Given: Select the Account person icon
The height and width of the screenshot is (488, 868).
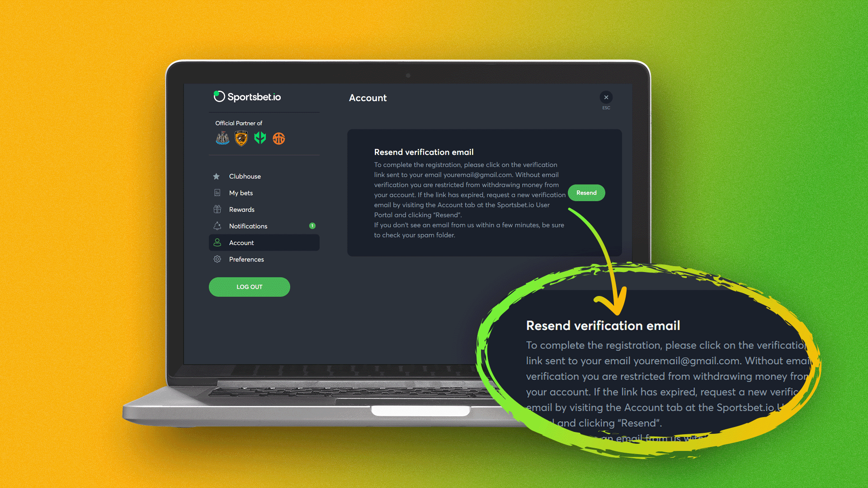Looking at the screenshot, I should 217,242.
